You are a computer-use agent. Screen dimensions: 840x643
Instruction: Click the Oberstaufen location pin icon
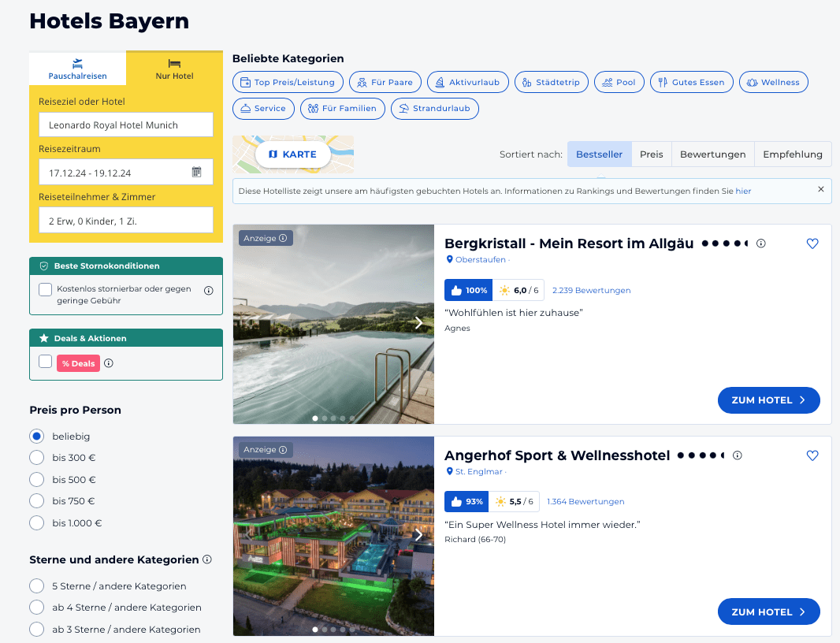[449, 259]
